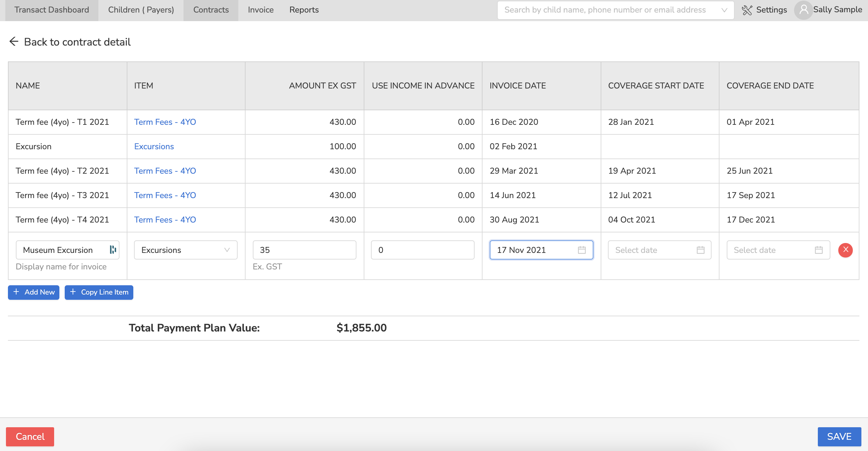
Task: Expand the Excursions item dropdown
Action: pos(227,250)
